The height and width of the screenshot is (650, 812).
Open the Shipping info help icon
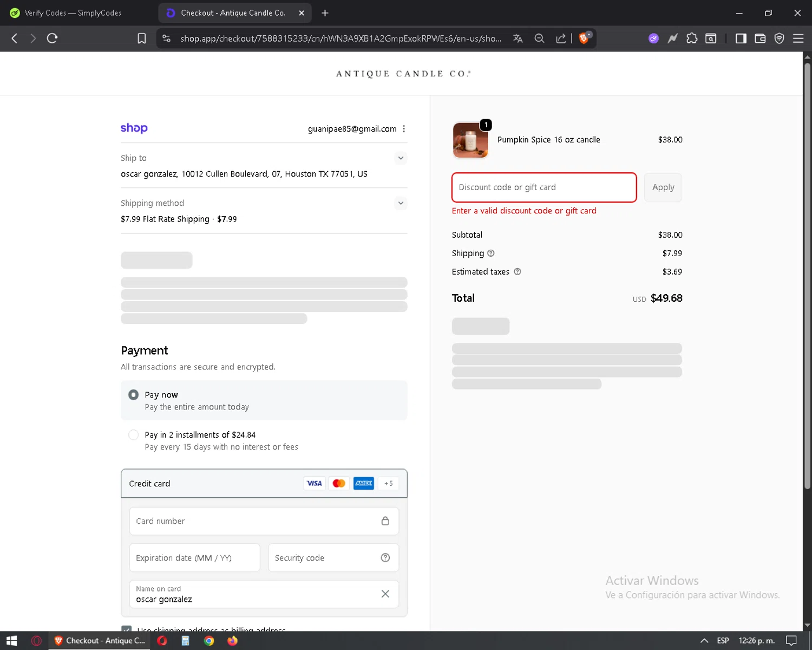pyautogui.click(x=491, y=253)
